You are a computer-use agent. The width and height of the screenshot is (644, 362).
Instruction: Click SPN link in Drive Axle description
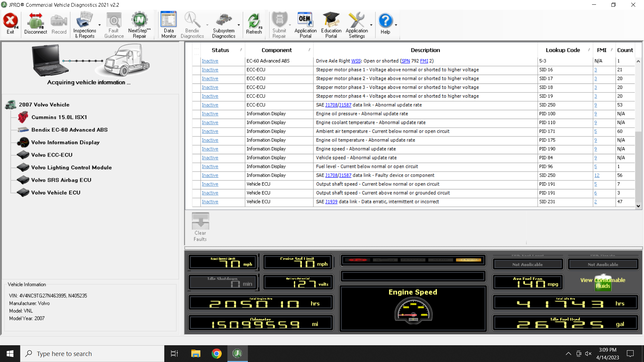(406, 61)
